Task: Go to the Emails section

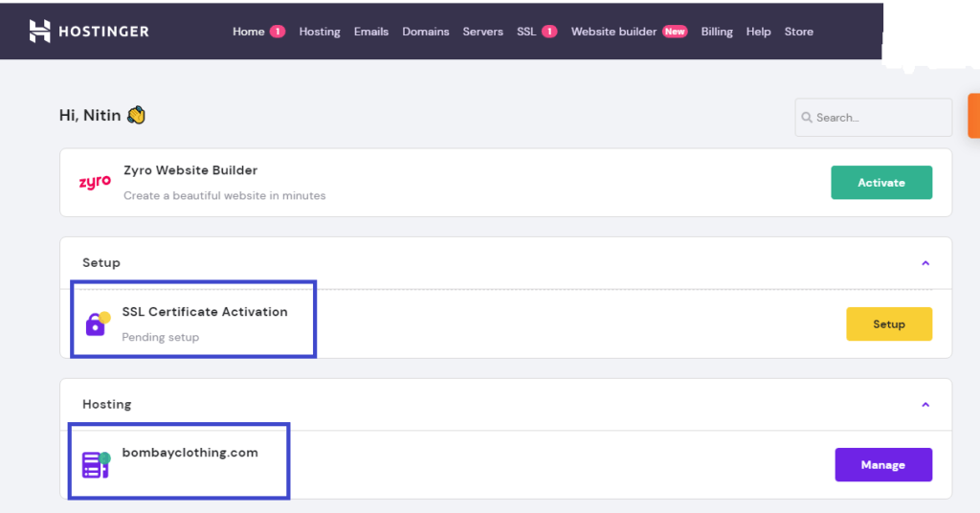Action: point(371,32)
